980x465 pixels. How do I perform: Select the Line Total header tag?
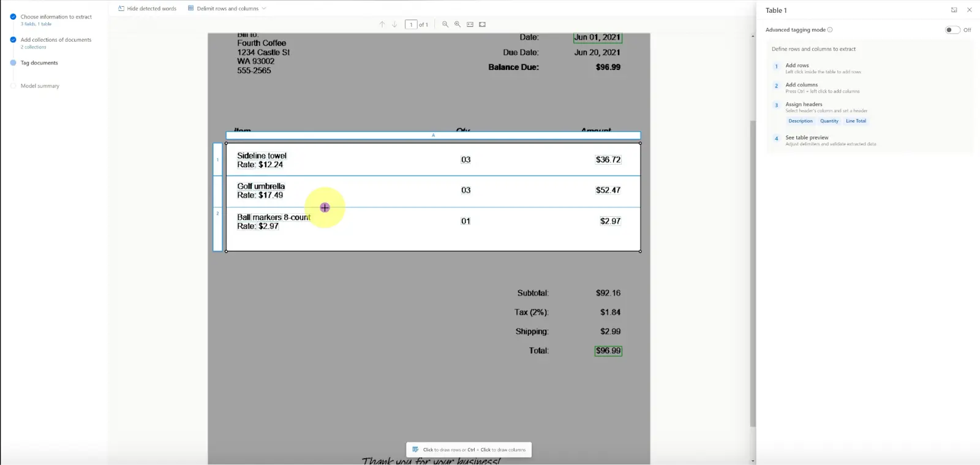856,121
